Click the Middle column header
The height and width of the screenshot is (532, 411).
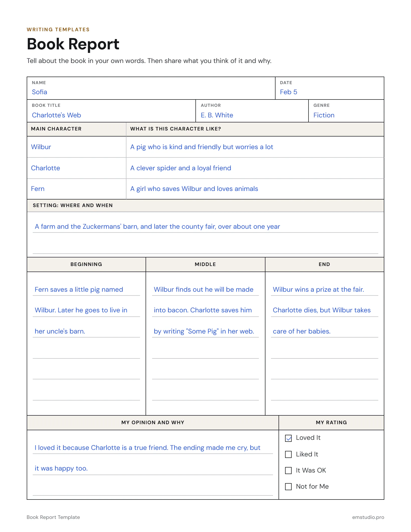click(x=205, y=264)
